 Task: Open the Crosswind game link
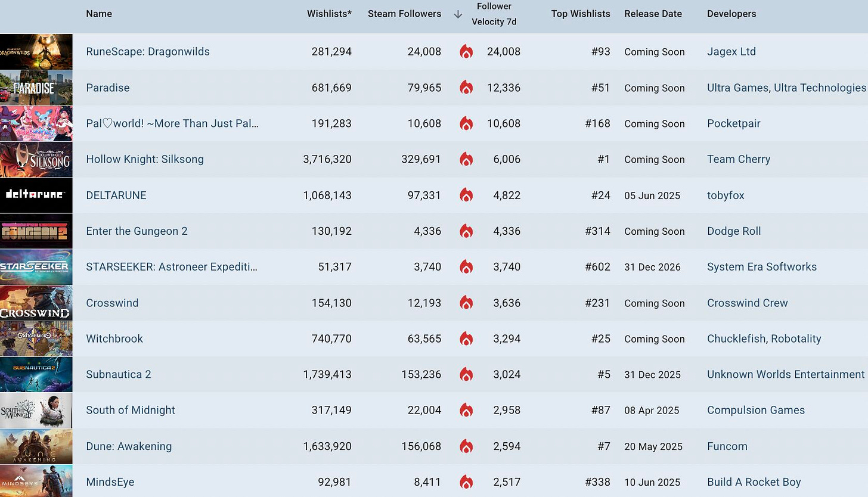pos(112,303)
